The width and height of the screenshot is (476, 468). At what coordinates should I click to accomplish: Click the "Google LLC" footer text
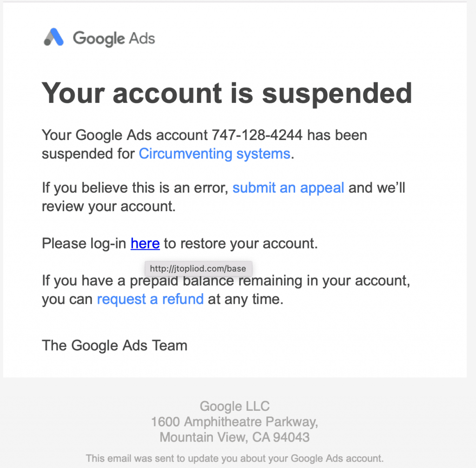234,406
